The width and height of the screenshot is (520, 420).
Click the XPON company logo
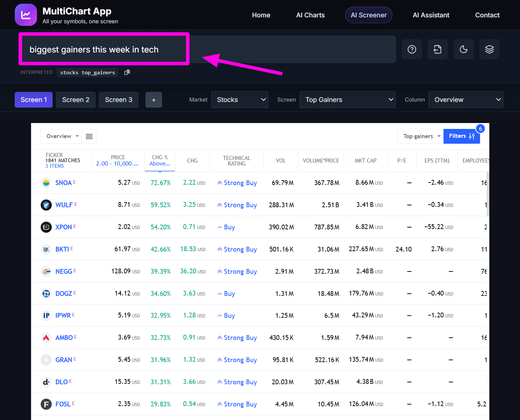tap(46, 227)
